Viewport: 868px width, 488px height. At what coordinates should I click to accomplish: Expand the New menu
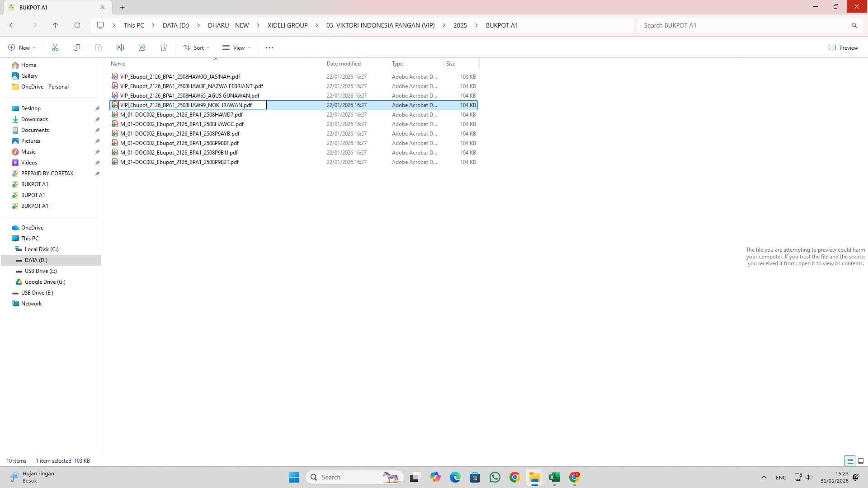tap(21, 47)
